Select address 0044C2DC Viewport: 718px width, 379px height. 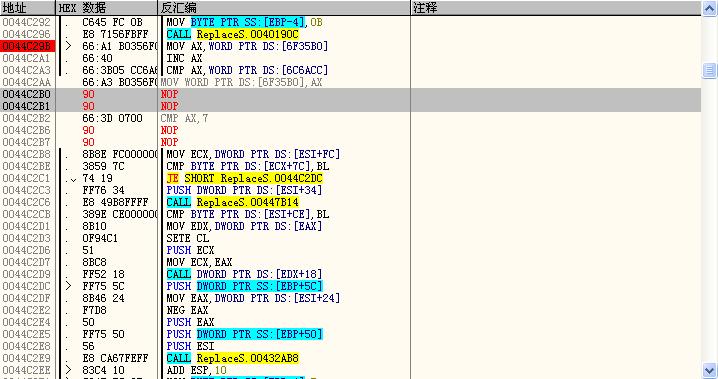click(x=27, y=286)
